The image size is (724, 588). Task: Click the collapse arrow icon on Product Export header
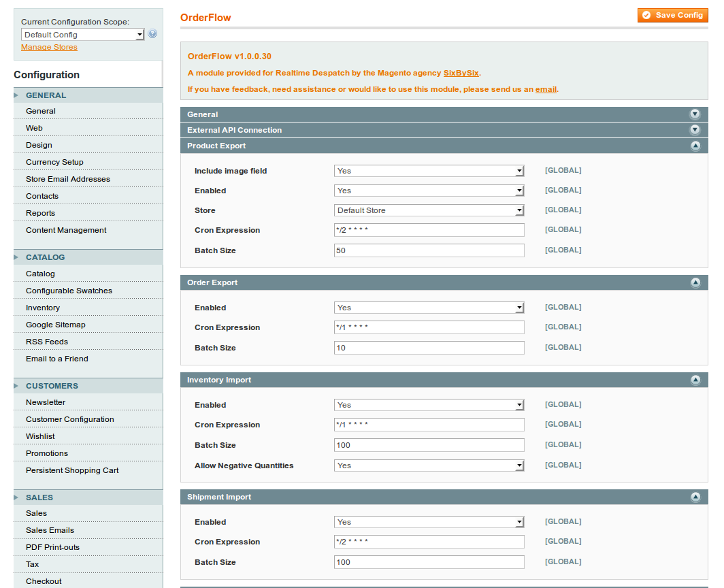click(x=695, y=146)
